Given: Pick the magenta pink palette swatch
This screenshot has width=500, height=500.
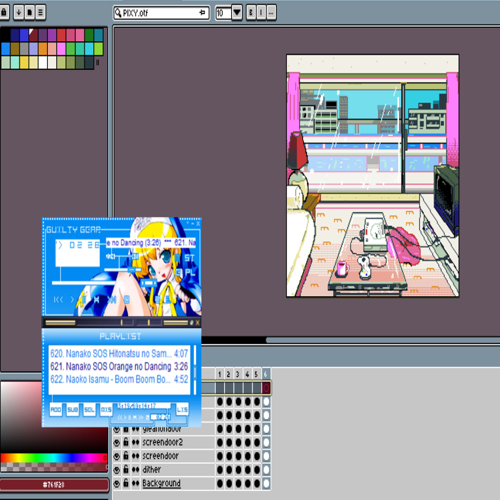Looking at the screenshot, I should pos(61,49).
